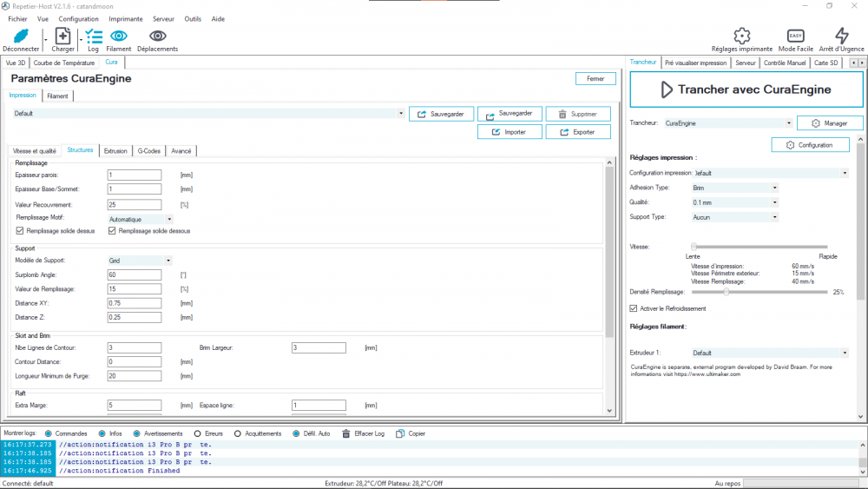Switch to Courbe de Température tab
Screen dimensions: 868x489
(64, 63)
